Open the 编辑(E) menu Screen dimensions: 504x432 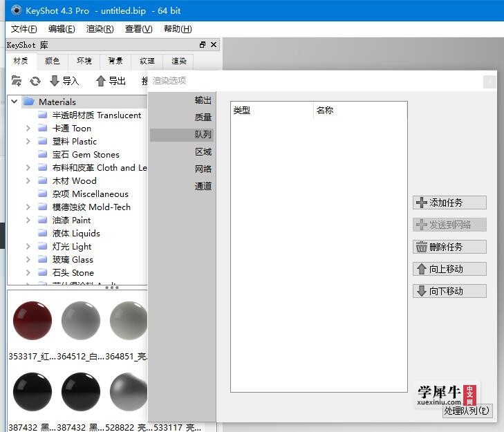pyautogui.click(x=62, y=29)
